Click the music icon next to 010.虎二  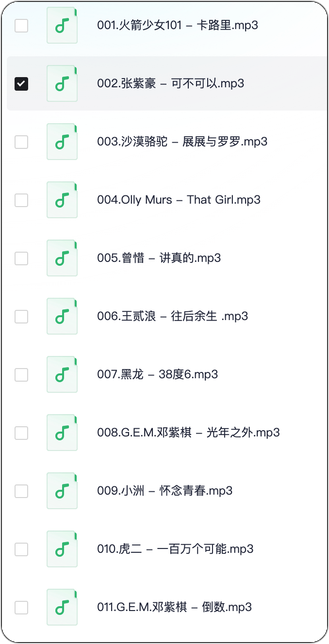pyautogui.click(x=62, y=549)
